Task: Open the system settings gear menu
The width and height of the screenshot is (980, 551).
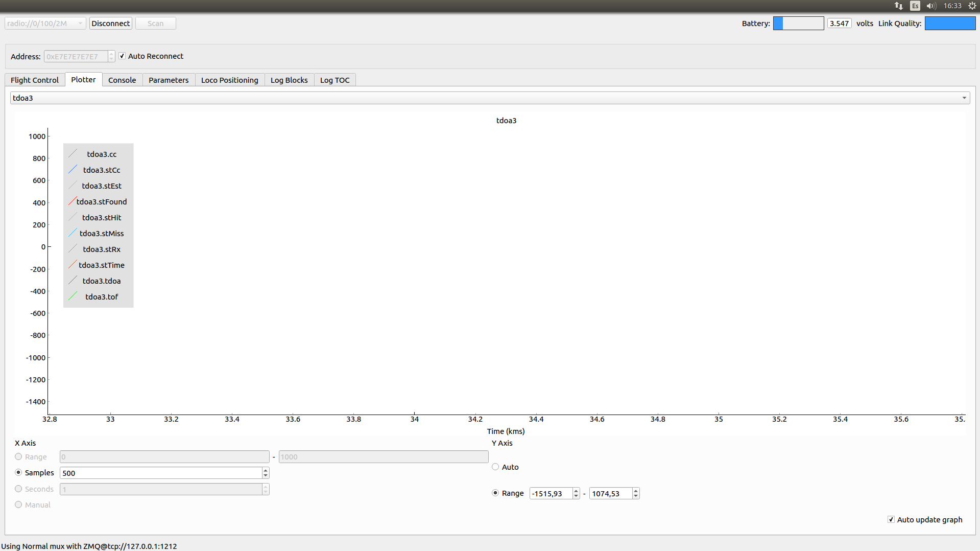Action: 972,6
